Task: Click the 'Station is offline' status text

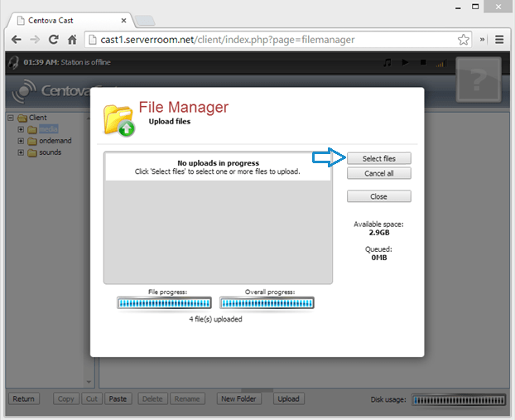Action: click(86, 62)
